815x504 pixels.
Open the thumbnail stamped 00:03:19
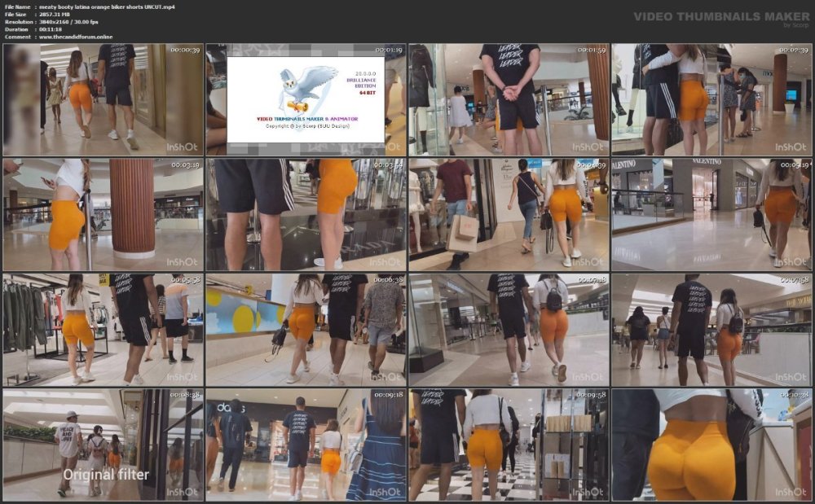[x=103, y=215]
